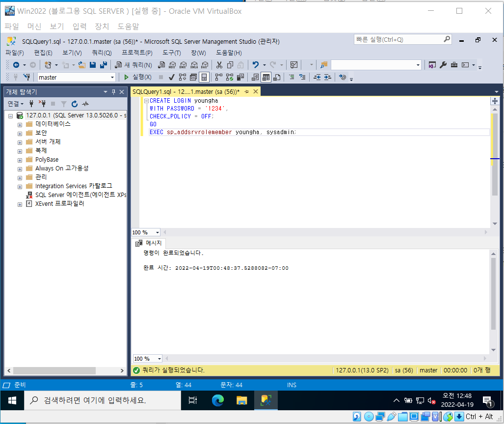Screen dimensions: 504x424
Task: Click the Undo arrow icon
Action: pyautogui.click(x=256, y=65)
